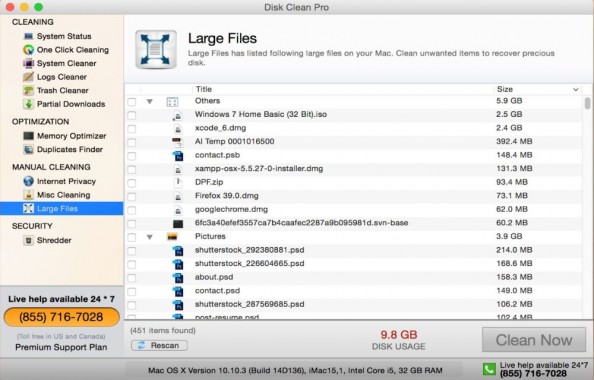Click the System Cleaner icon

click(28, 63)
